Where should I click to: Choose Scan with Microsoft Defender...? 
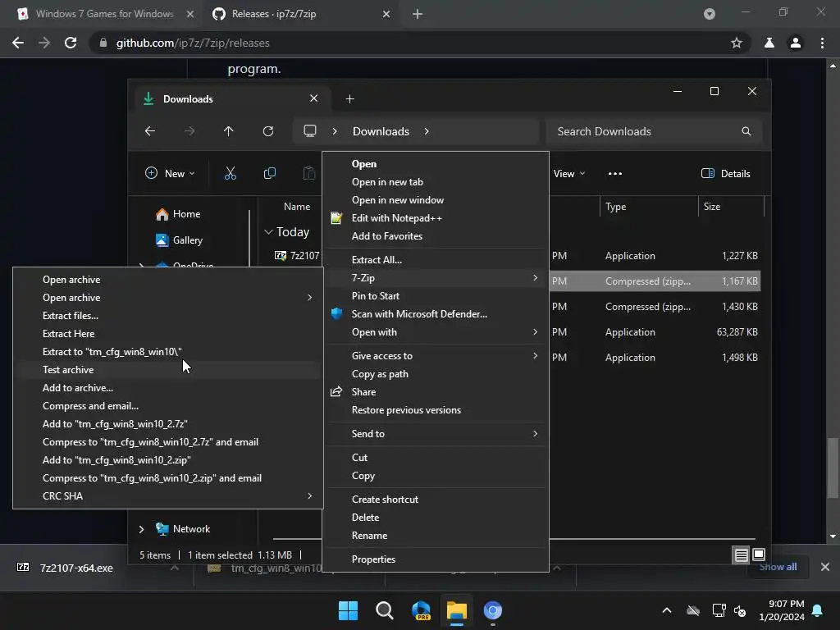pos(419,314)
